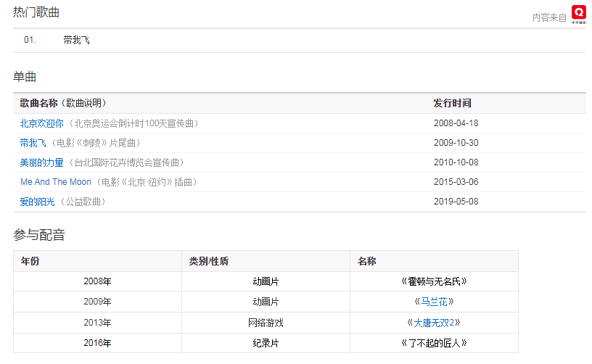Click the 参与配音 section heading
592x364 pixels.
coord(39,234)
